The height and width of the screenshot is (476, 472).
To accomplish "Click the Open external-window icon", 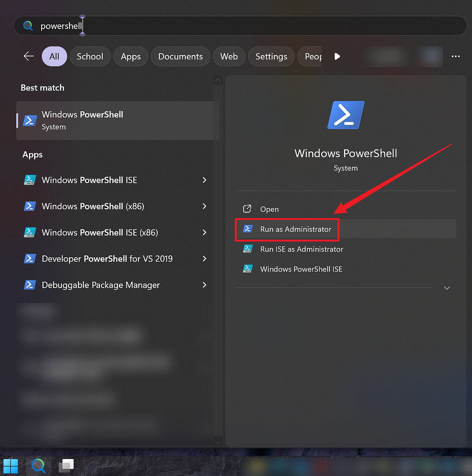I will [x=247, y=209].
